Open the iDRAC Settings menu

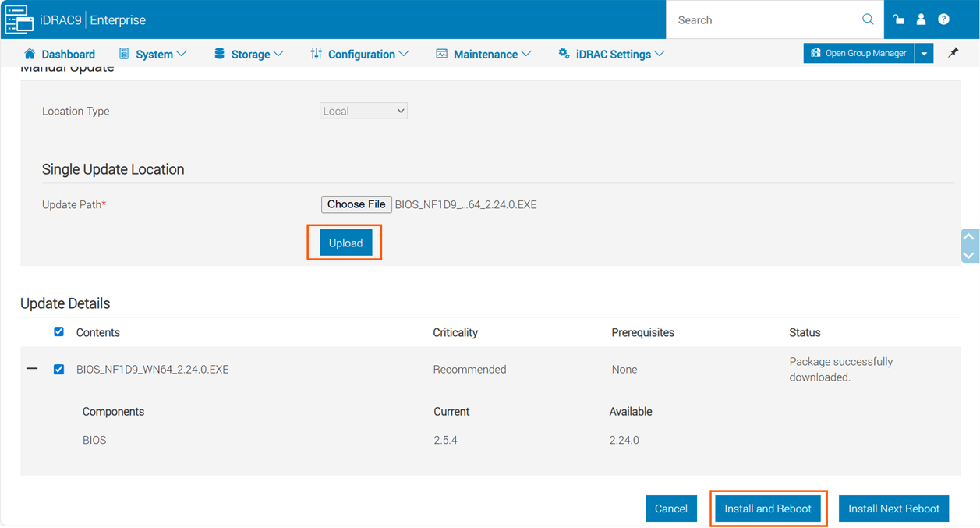611,54
